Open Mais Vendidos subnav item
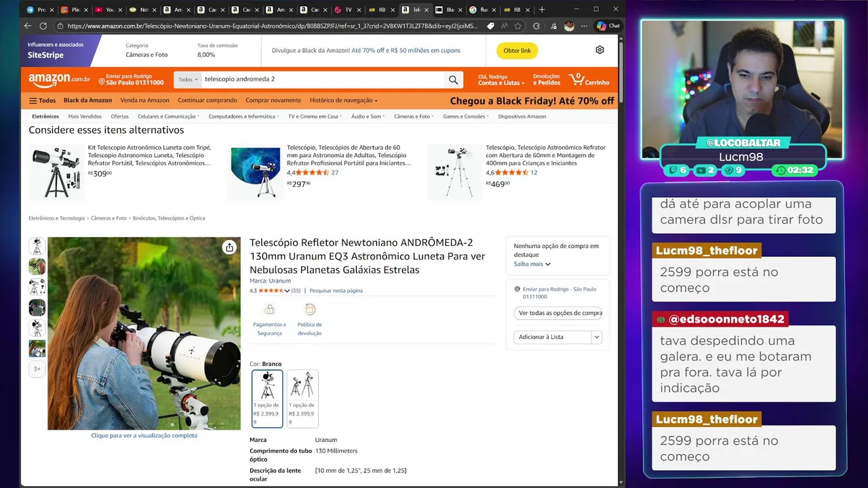Image resolution: width=868 pixels, height=488 pixels. 85,117
